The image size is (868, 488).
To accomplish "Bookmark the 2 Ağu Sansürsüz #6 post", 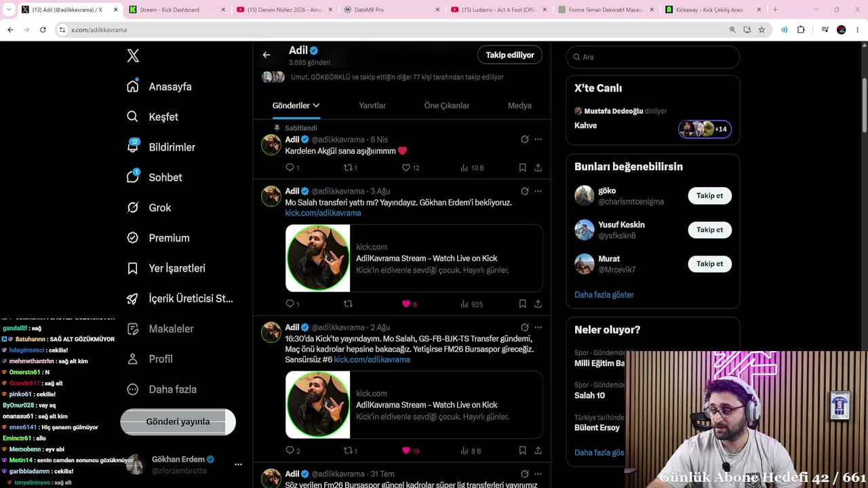I will (x=522, y=450).
